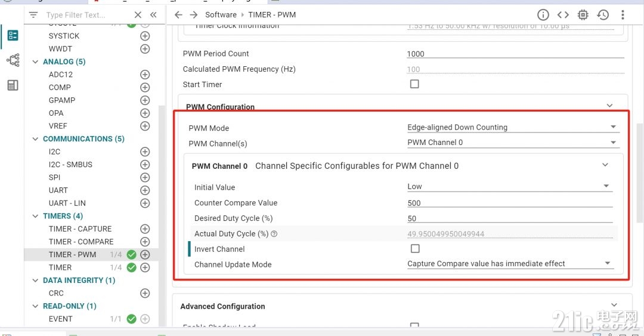This screenshot has width=644, height=336.
Task: Open the history icon
Action: tap(603, 15)
